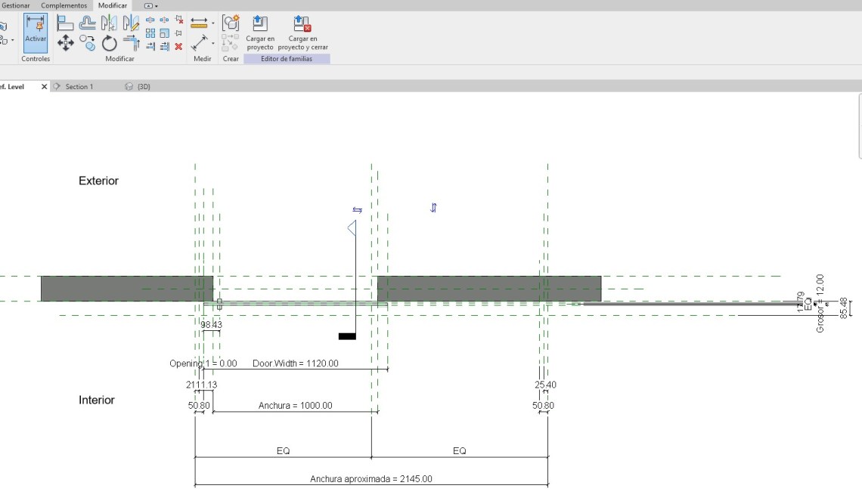Screen dimensions: 862x504
Task: Click Cargar en proyecto button
Action: click(x=260, y=32)
